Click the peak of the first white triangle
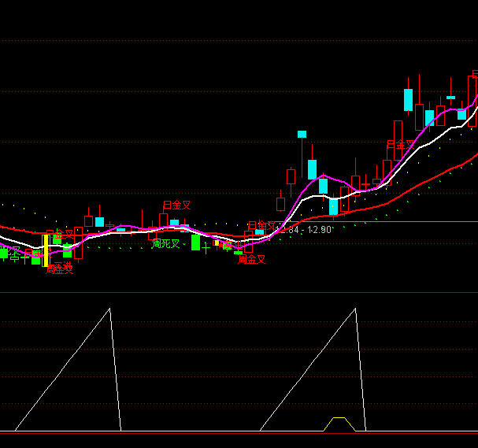Image resolution: width=478 pixels, height=448 pixels. pos(109,309)
